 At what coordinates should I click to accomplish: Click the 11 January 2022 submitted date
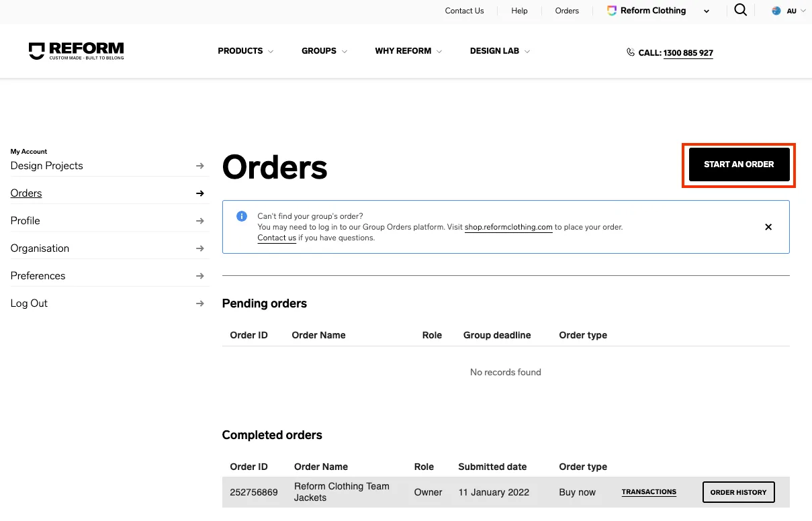494,492
